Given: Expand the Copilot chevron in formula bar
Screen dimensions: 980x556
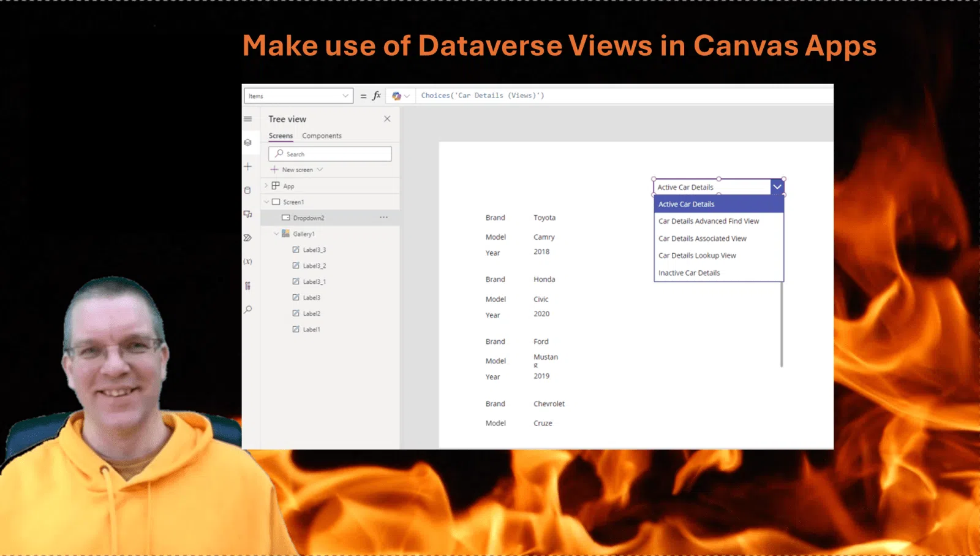Looking at the screenshot, I should [x=407, y=96].
